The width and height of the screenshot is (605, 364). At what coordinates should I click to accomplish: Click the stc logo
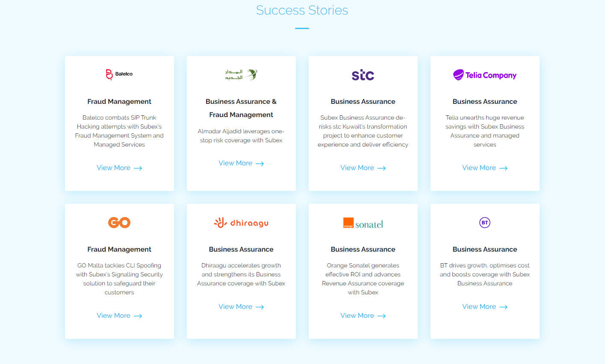(363, 75)
